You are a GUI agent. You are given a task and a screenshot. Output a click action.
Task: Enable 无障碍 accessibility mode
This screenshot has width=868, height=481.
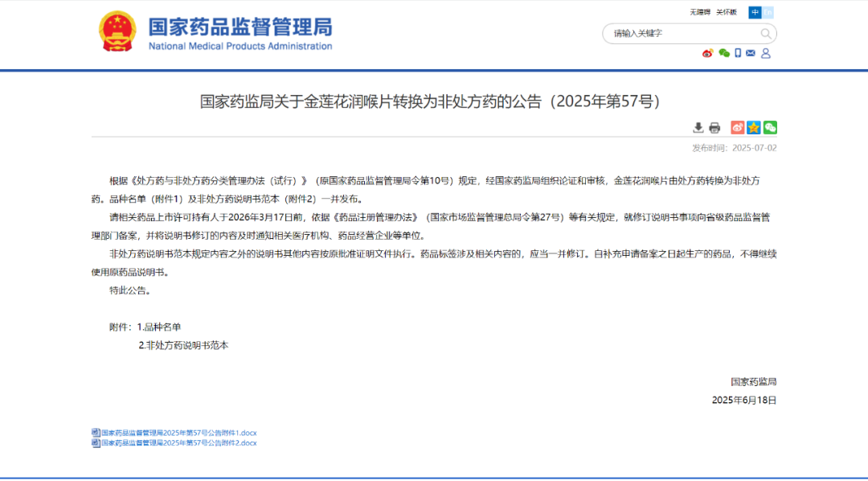(700, 12)
